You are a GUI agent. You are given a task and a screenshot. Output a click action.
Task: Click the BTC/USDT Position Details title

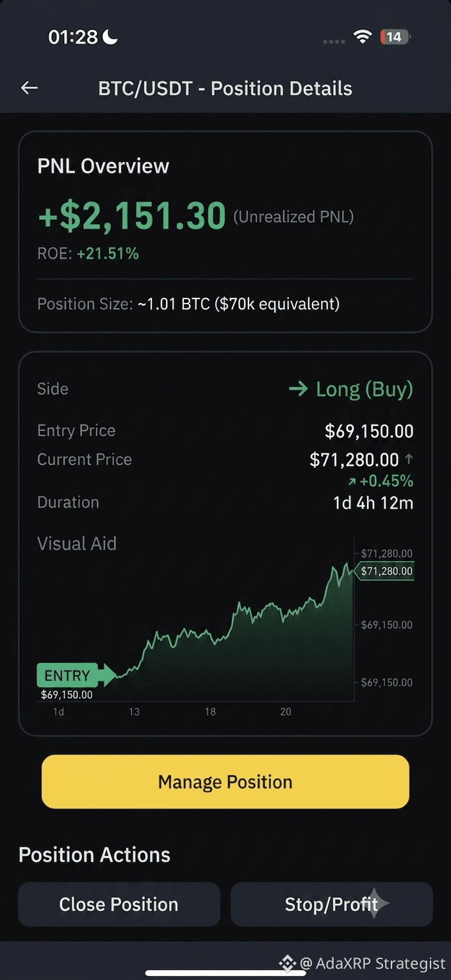(x=225, y=88)
